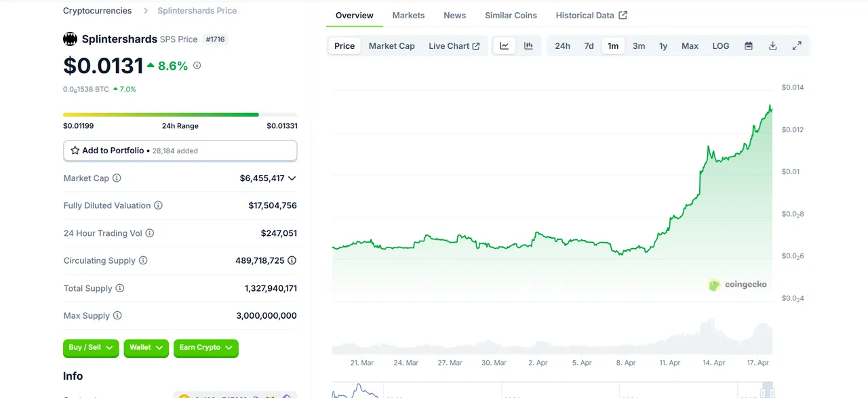
Task: Click Add to Portfolio button
Action: [180, 151]
